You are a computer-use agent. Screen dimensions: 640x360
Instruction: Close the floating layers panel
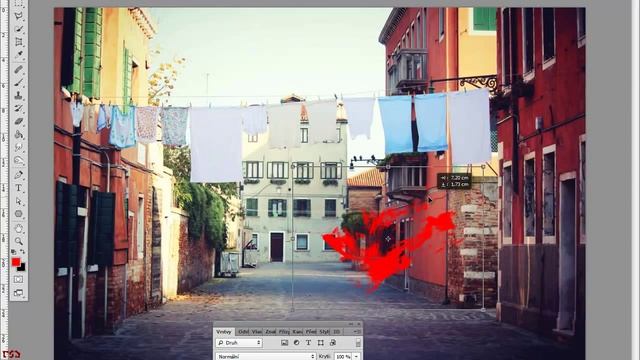358,324
